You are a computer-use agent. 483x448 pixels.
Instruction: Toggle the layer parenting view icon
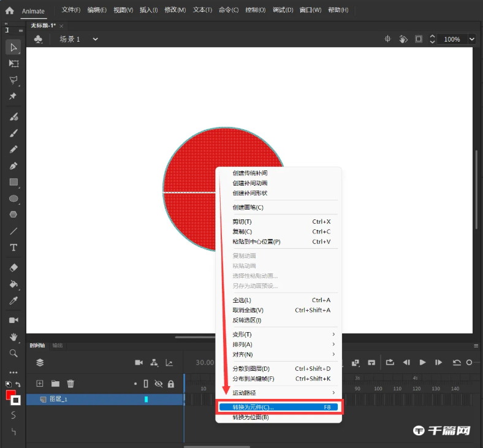coord(154,363)
